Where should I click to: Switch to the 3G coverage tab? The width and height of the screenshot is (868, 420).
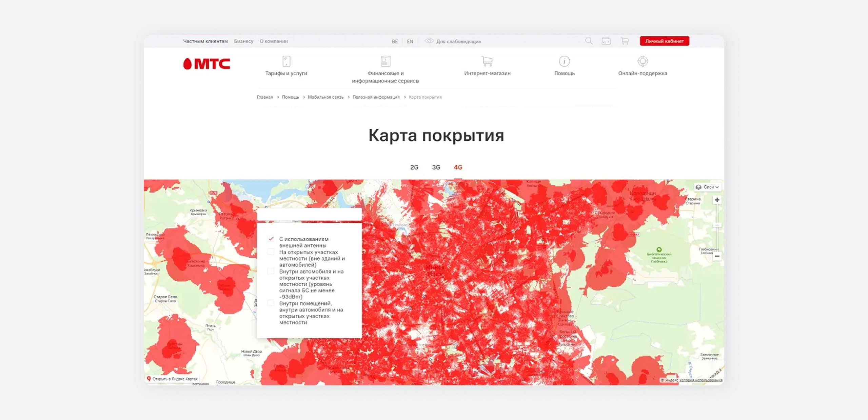[x=436, y=167]
